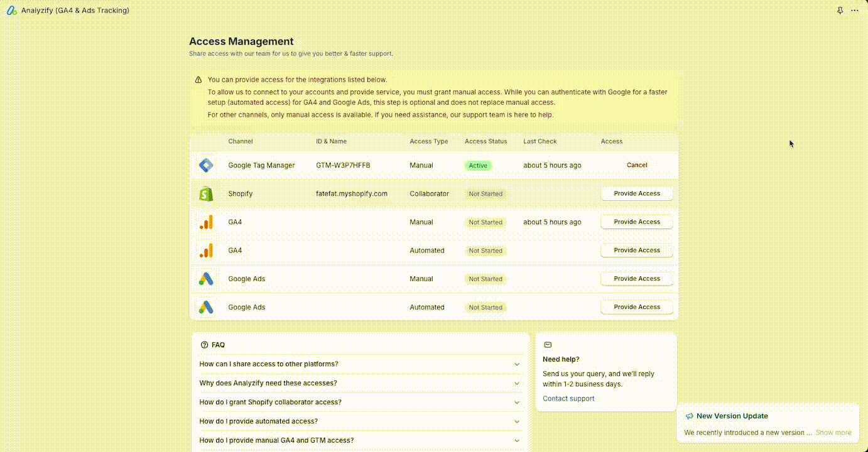The image size is (868, 452).
Task: Click Show more in New Version Update
Action: point(833,433)
